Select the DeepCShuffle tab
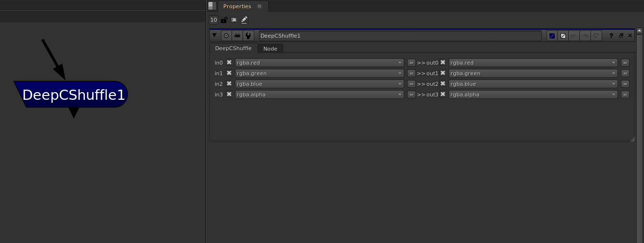This screenshot has width=644, height=243. pyautogui.click(x=233, y=49)
